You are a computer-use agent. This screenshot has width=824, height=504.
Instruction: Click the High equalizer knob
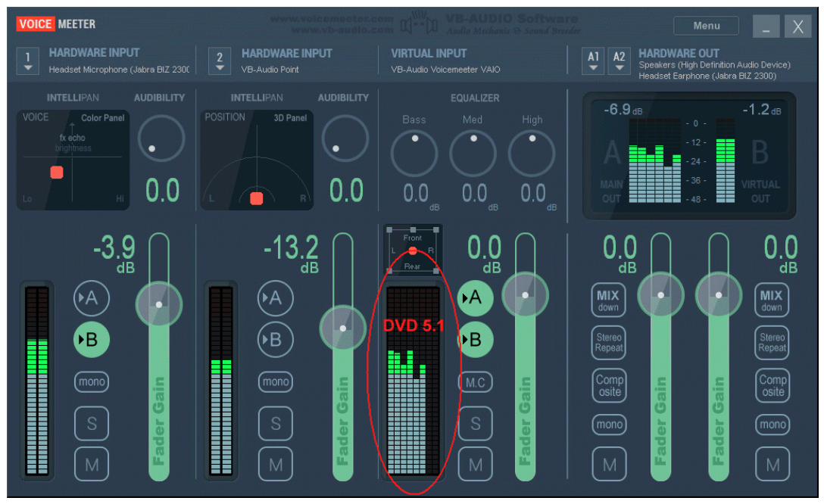pos(532,154)
